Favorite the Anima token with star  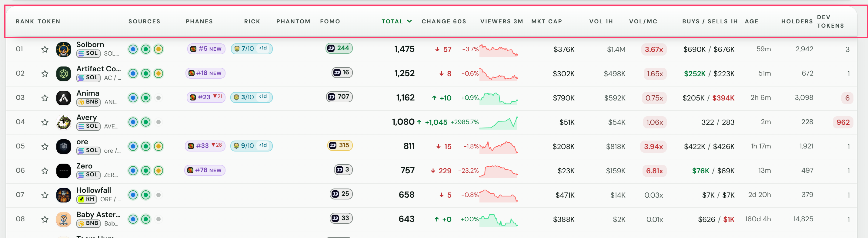[45, 98]
